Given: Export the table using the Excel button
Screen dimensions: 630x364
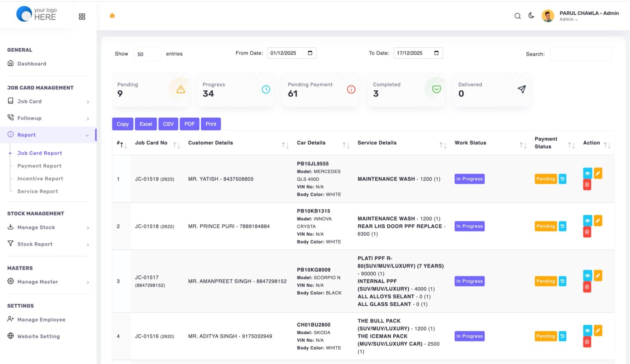Looking at the screenshot, I should point(146,124).
